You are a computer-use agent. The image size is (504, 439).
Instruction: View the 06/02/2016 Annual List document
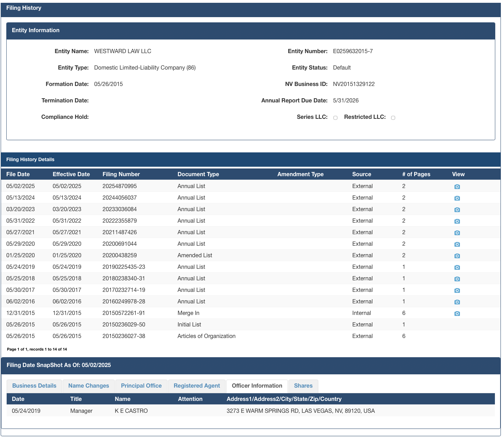[x=457, y=302]
